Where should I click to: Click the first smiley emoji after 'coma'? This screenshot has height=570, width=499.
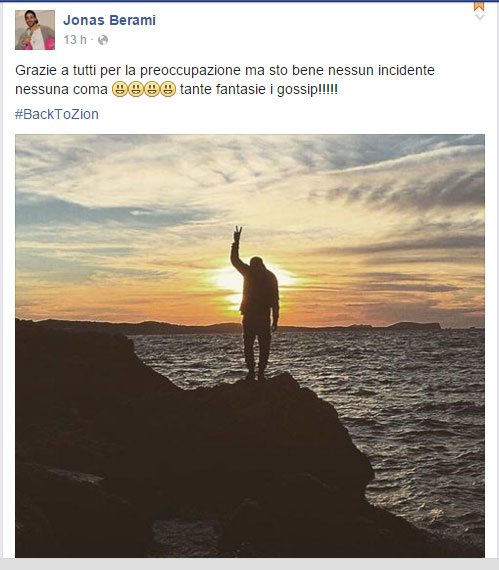pyautogui.click(x=119, y=89)
